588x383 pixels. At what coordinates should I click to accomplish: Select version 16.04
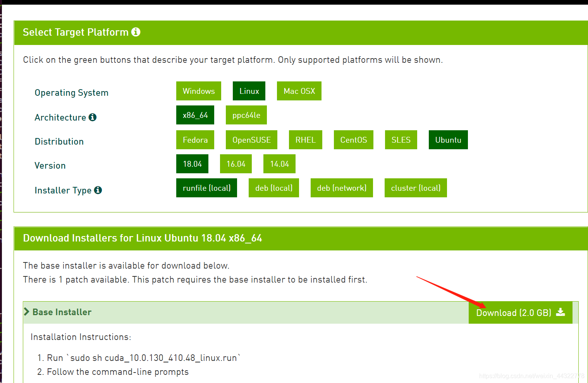236,164
